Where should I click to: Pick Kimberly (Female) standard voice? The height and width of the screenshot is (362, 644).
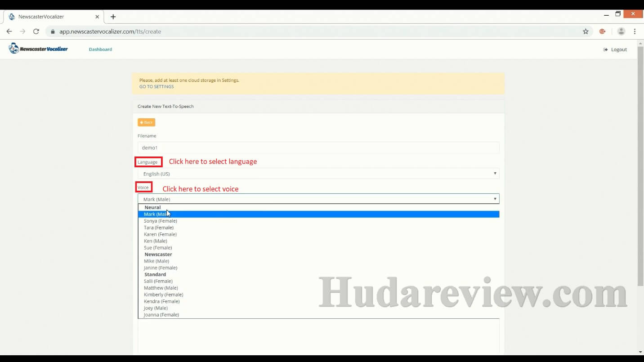[x=319, y=295]
